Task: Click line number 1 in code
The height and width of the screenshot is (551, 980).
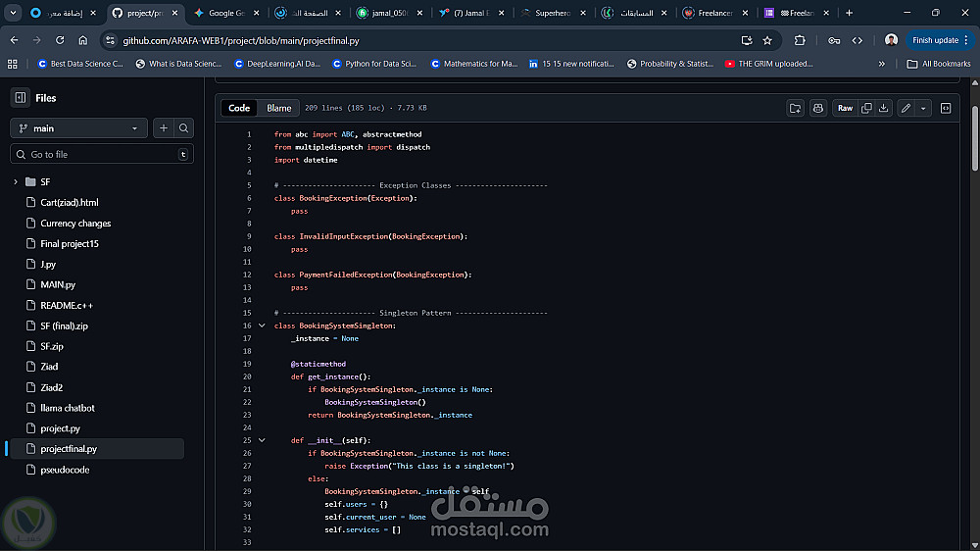Action: click(x=249, y=134)
